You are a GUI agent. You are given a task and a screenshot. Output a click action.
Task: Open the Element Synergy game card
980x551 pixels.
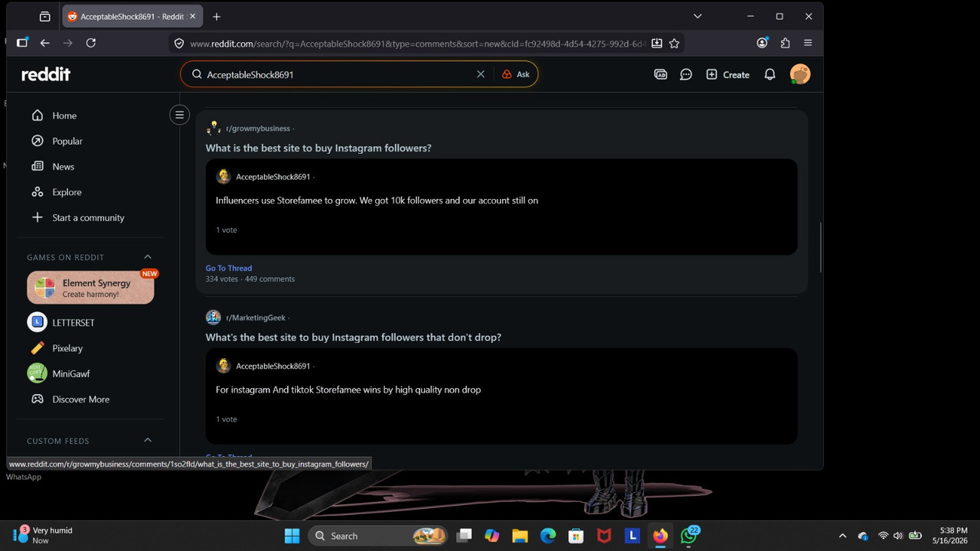90,288
